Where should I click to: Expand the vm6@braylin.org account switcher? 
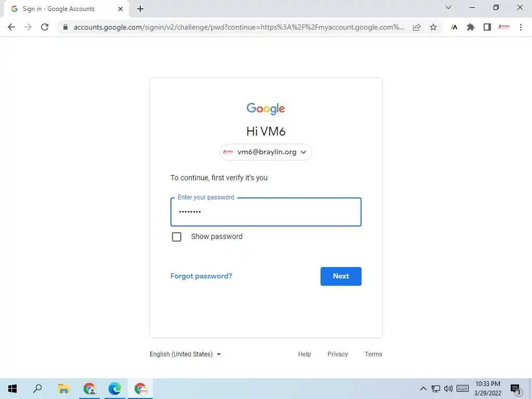click(265, 152)
